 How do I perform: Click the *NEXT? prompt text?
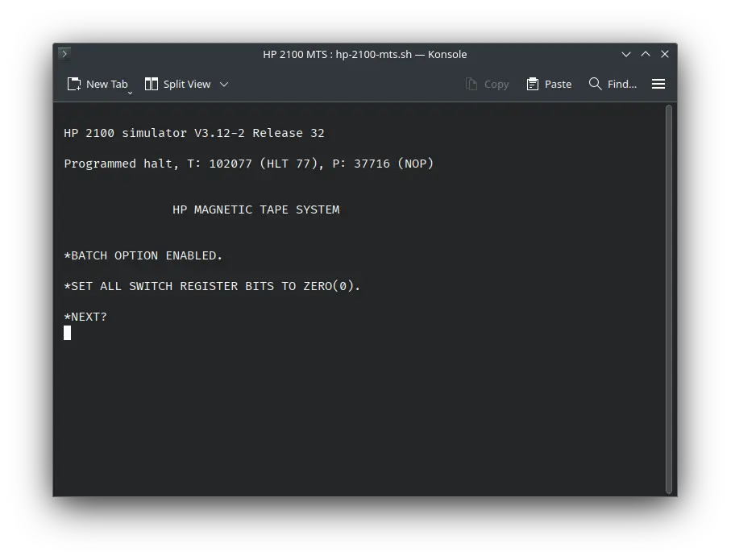85,316
